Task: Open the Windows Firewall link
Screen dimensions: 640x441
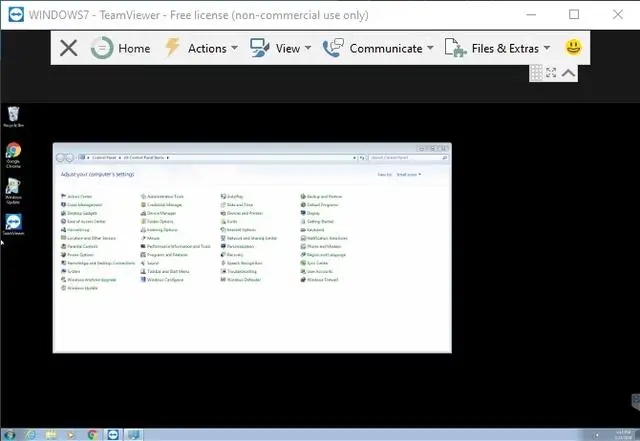Action: [x=320, y=280]
